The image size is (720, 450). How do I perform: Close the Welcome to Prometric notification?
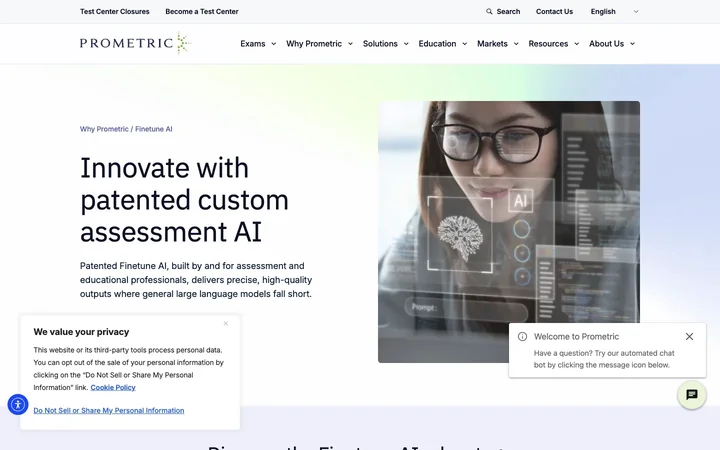[x=689, y=337]
